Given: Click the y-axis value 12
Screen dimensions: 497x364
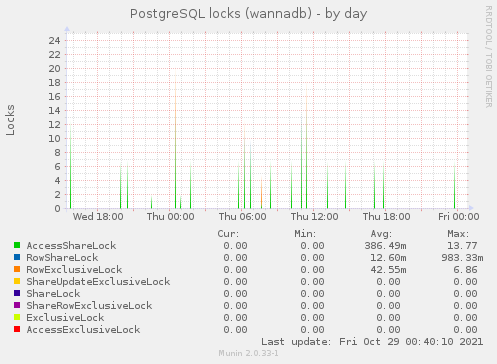Looking at the screenshot, I should pos(54,125).
